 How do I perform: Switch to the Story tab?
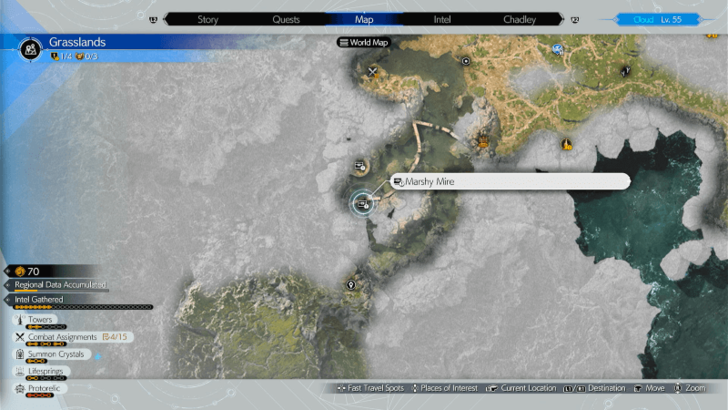tap(207, 19)
